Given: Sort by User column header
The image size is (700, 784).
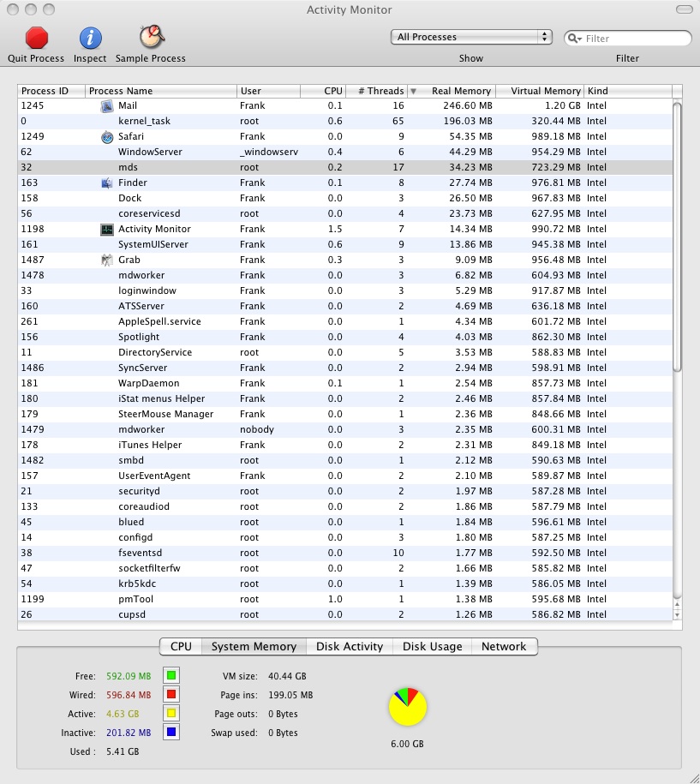Looking at the screenshot, I should point(268,91).
